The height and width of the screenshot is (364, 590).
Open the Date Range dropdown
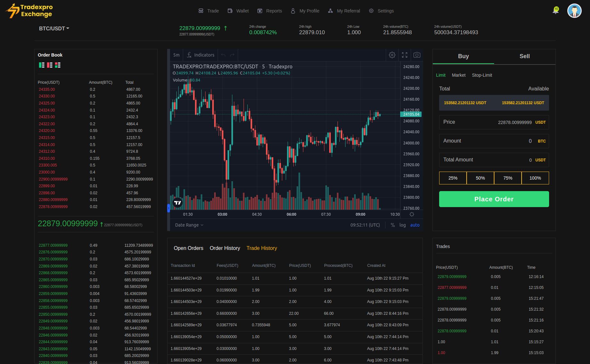click(189, 225)
